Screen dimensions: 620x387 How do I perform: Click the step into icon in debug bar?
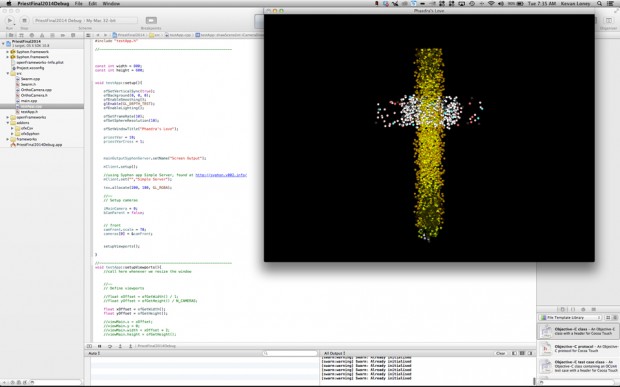tap(120, 346)
